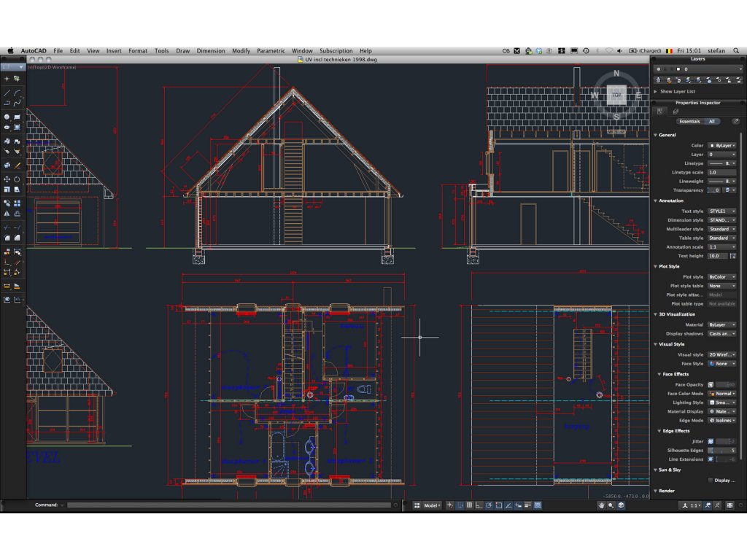Open the Dimension menu
Screen dimensions: 747x560
(x=211, y=51)
